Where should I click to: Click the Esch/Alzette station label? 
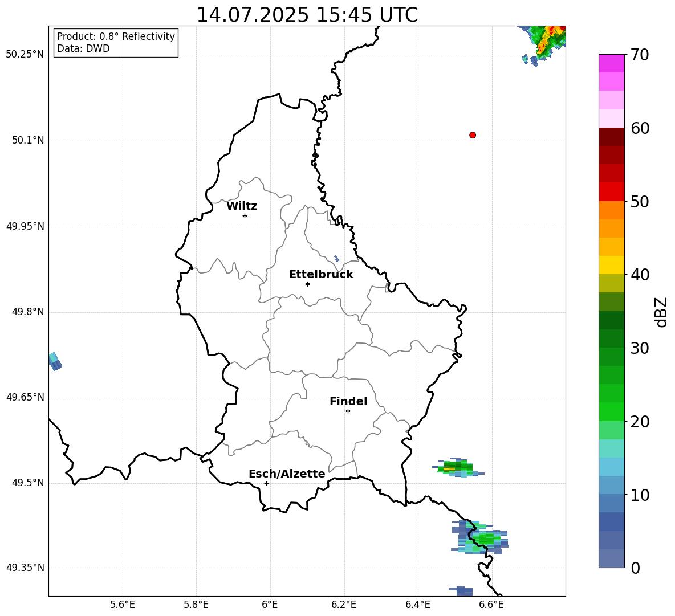point(287,474)
